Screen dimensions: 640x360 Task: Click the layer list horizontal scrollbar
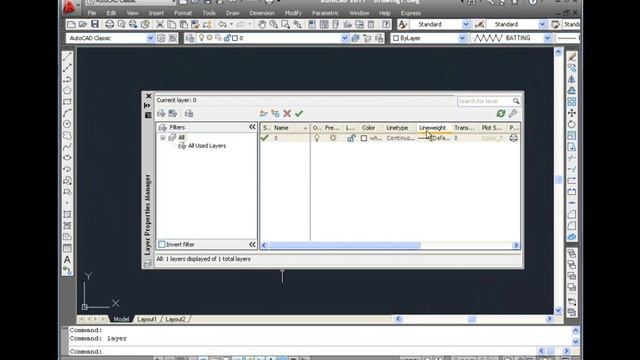[x=344, y=245]
